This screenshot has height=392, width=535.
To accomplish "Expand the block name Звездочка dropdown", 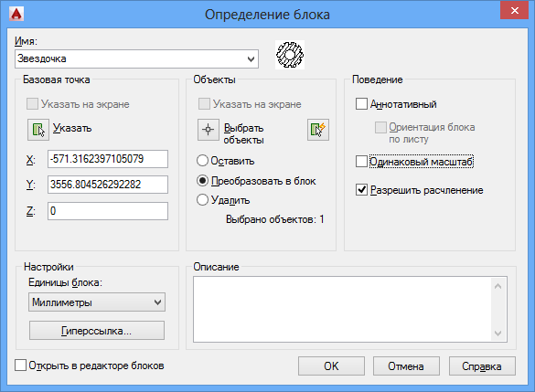I will (x=251, y=59).
